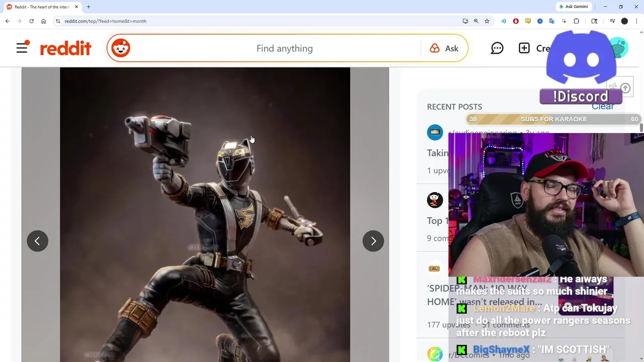Go to browser home page
This screenshot has height=362, width=644.
43,21
